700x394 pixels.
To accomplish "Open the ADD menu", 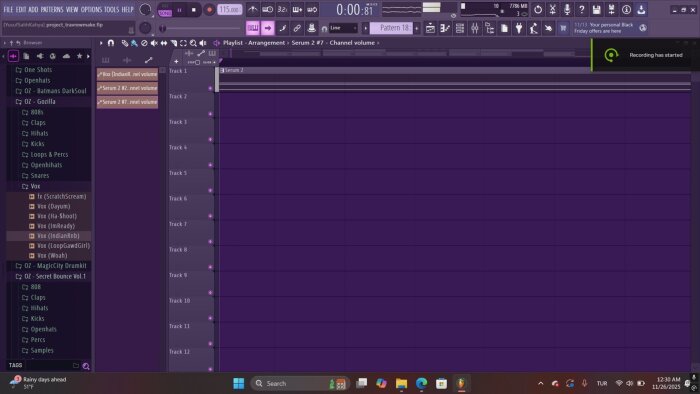I will pyautogui.click(x=33, y=9).
